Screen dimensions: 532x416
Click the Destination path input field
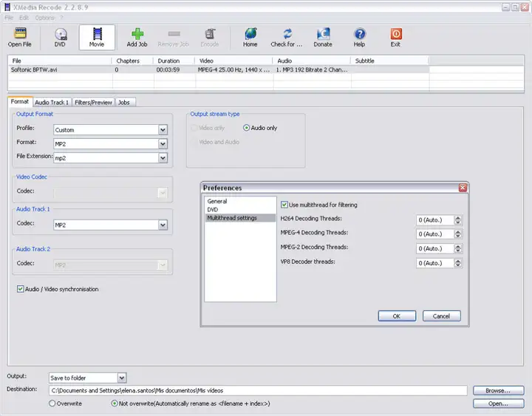[258, 391]
